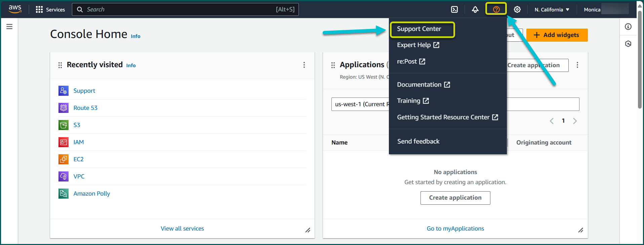Click Recently visited widget resize corner handle
The image size is (644, 245).
(x=308, y=230)
